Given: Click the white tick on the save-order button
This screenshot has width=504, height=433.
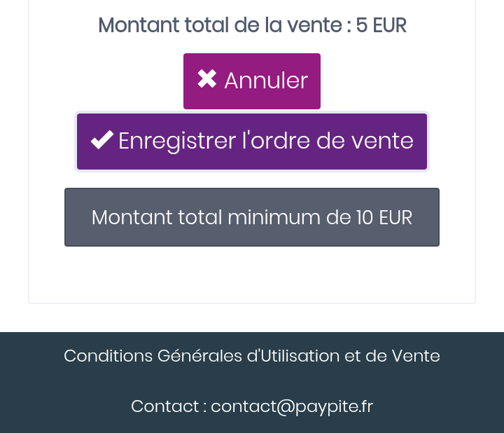Looking at the screenshot, I should 102,140.
